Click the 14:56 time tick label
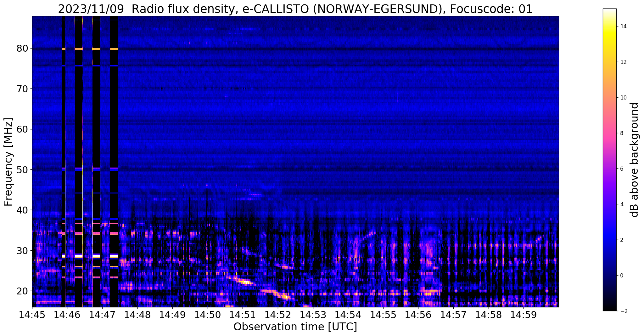Screen dimensions: 644x336 click(418, 315)
